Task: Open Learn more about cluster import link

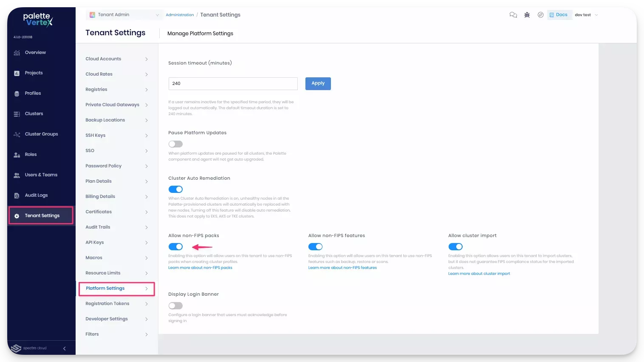Action: pyautogui.click(x=479, y=274)
